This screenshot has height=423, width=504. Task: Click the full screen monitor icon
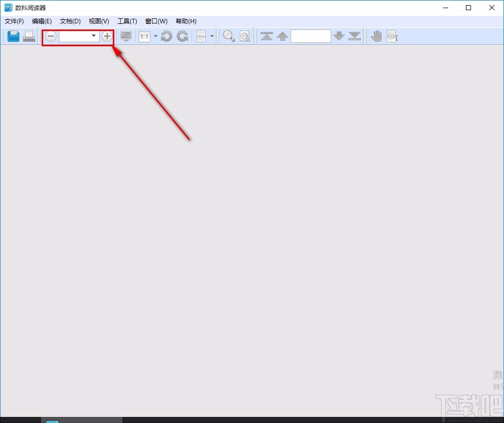(x=126, y=36)
